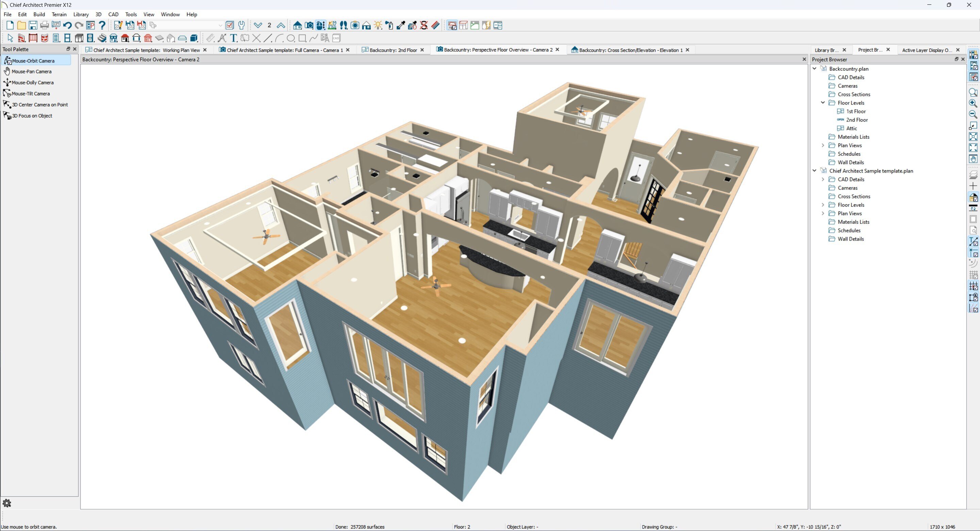Collapse the Backcountry.plan tree node
Viewport: 980px width, 531px height.
pyautogui.click(x=814, y=68)
